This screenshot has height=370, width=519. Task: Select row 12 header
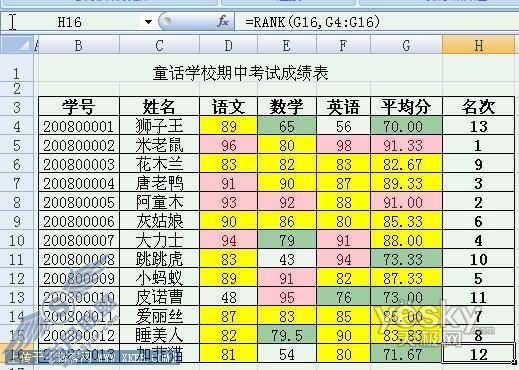[17, 278]
